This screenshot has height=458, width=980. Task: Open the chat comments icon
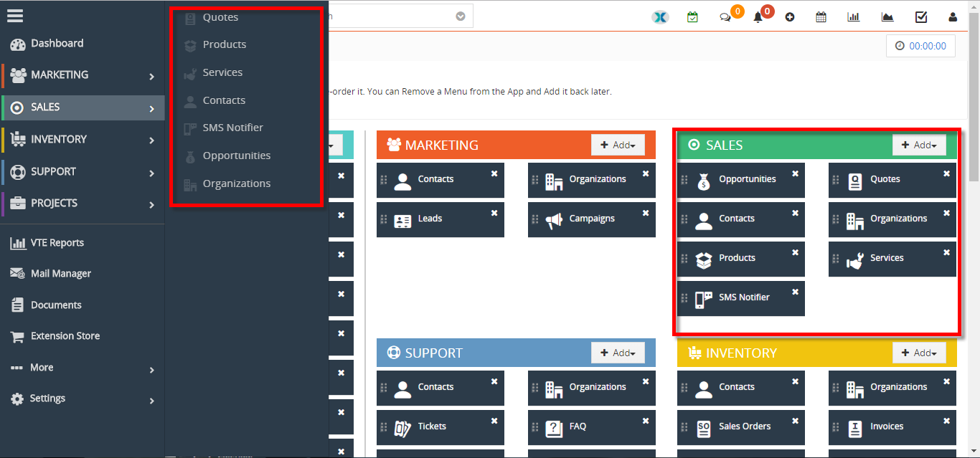click(725, 18)
